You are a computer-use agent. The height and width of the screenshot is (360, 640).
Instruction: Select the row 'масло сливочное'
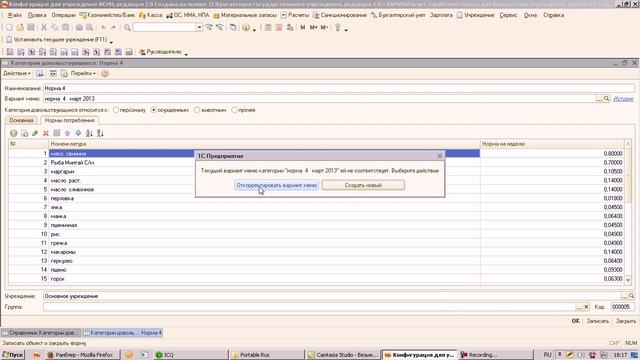click(x=315, y=189)
